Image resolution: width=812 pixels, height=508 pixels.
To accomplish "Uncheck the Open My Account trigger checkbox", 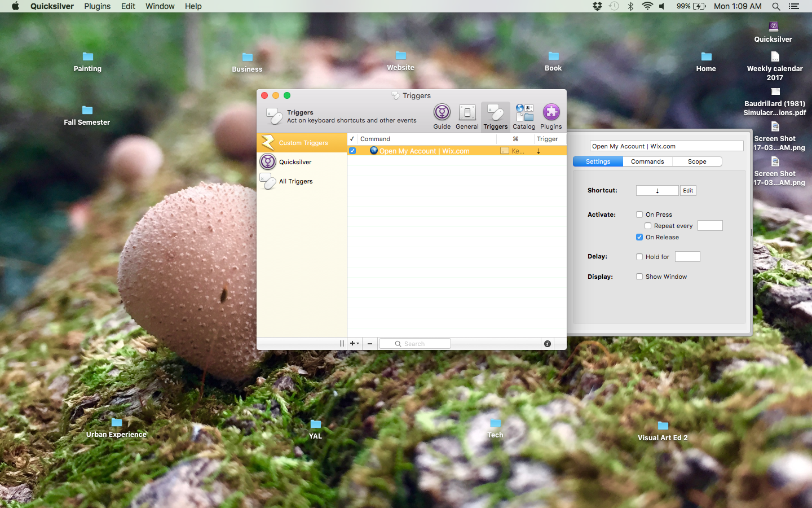I will click(352, 151).
